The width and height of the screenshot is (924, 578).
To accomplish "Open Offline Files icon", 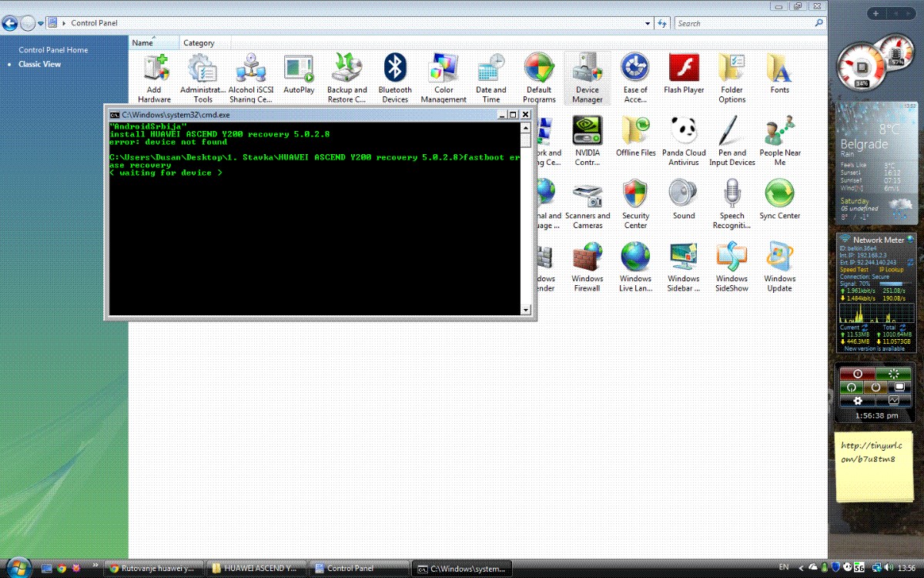I will coord(635,137).
